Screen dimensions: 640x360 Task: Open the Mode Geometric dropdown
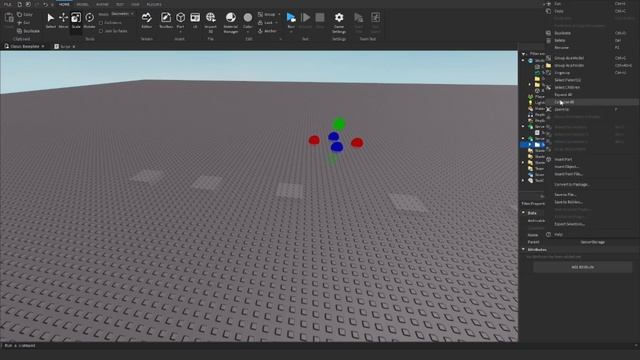pyautogui.click(x=122, y=14)
